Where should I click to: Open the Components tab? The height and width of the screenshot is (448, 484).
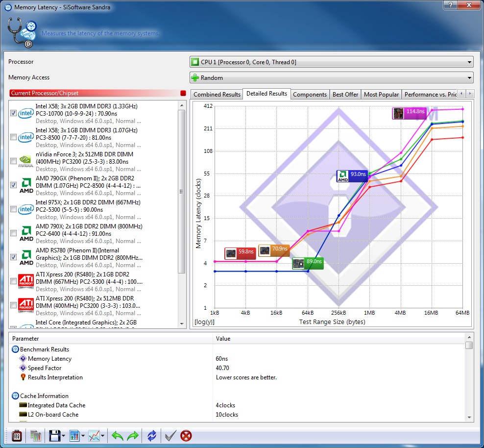pyautogui.click(x=310, y=95)
